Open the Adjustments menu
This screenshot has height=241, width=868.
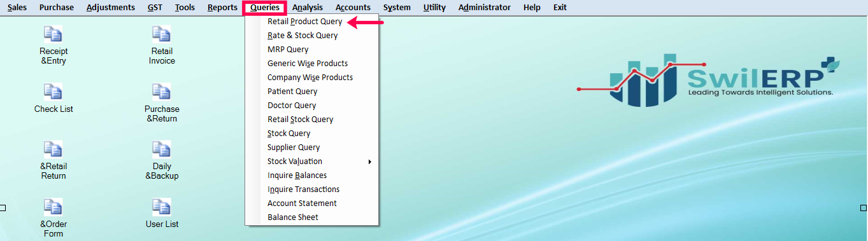(111, 8)
